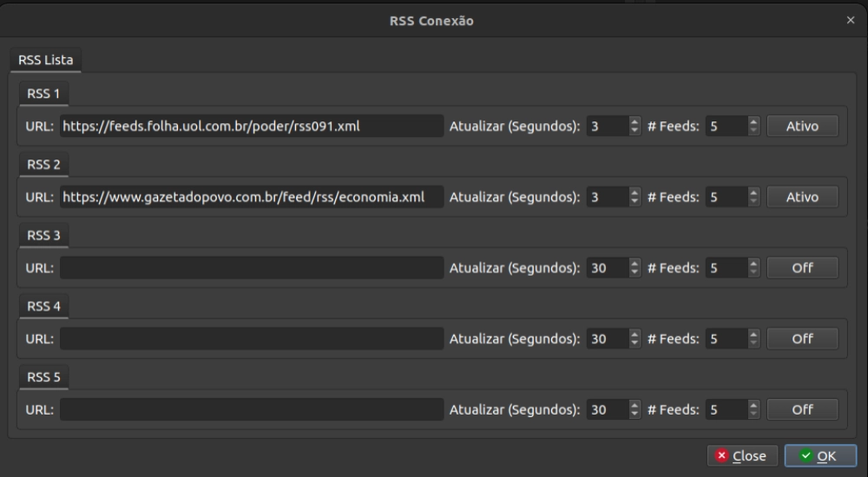Click the empty RSS 5 URL field
868x477 pixels.
pyautogui.click(x=251, y=410)
